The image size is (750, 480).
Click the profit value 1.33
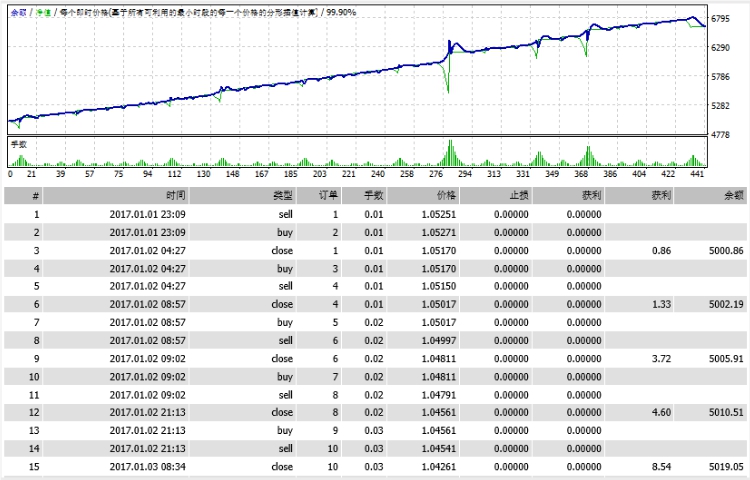(x=662, y=304)
